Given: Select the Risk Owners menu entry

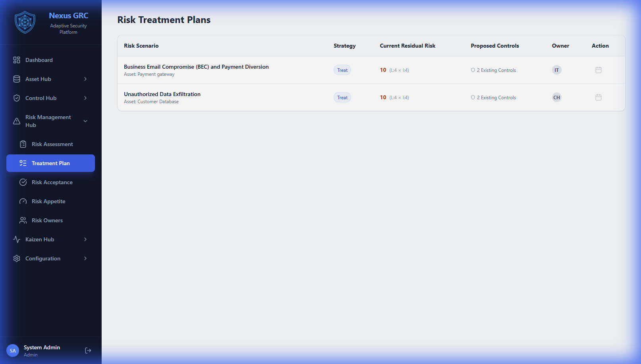Looking at the screenshot, I should [47, 220].
